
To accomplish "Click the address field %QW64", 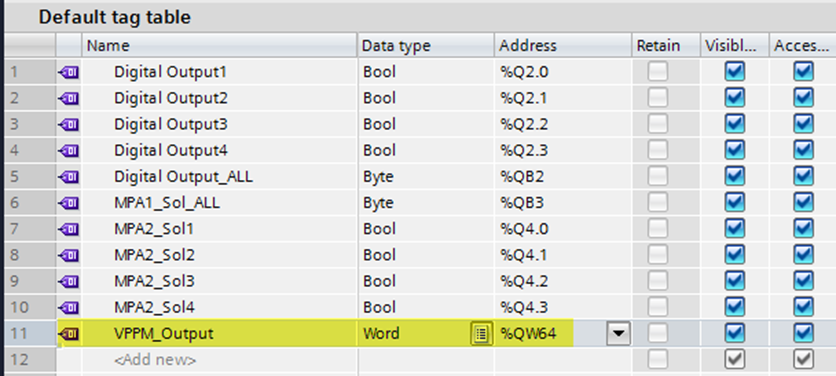I will point(550,334).
